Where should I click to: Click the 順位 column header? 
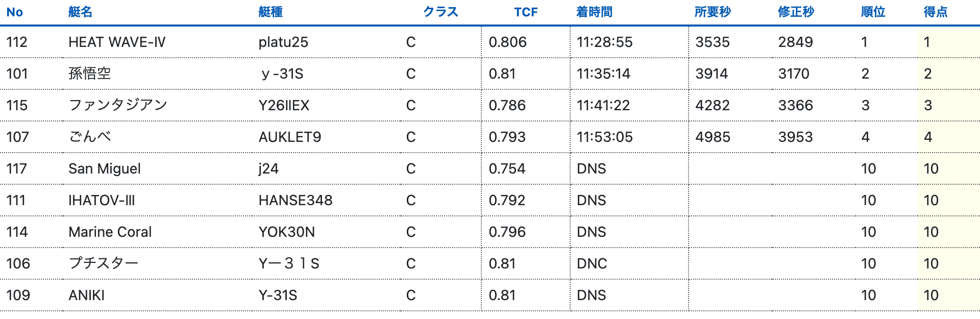pyautogui.click(x=873, y=12)
